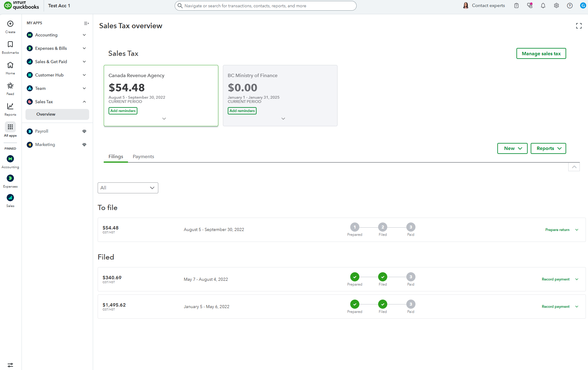Expand the Accounting menu section
588x370 pixels.
(84, 35)
